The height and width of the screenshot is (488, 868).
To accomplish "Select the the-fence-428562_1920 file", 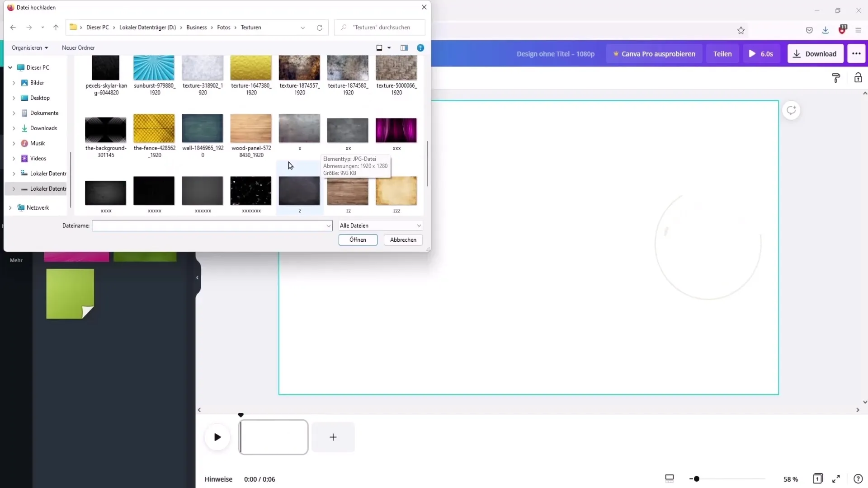I will tap(154, 136).
